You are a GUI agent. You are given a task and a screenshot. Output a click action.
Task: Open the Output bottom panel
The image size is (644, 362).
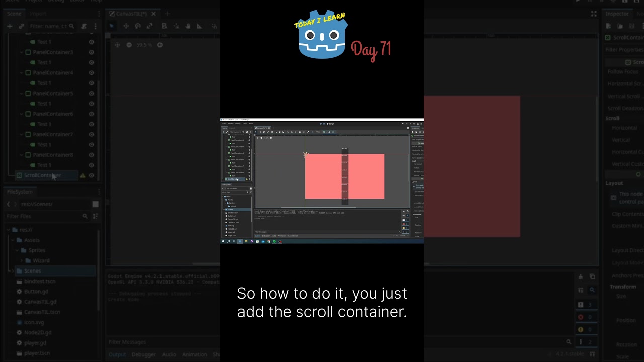(x=117, y=354)
